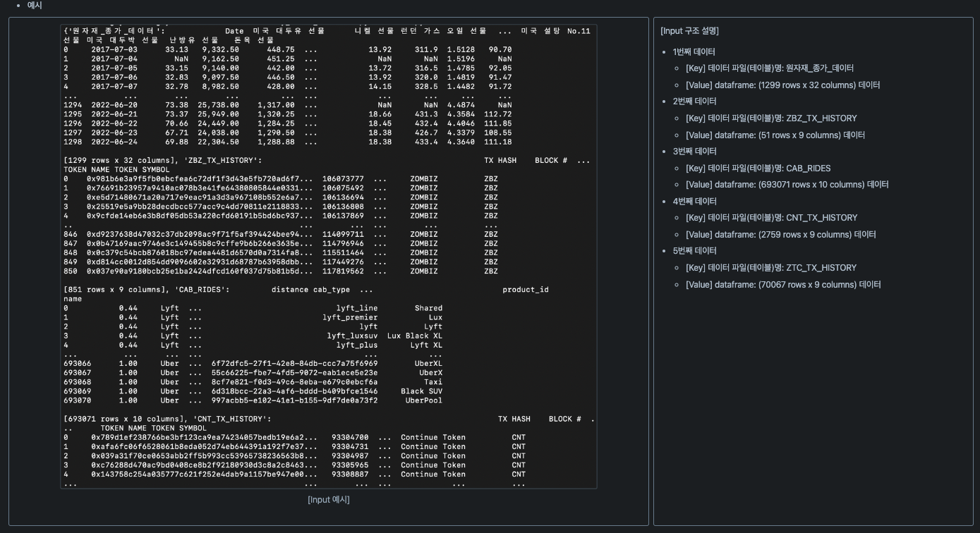Open the dark terminal output image
Image resolution: width=980 pixels, height=533 pixels.
328,256
